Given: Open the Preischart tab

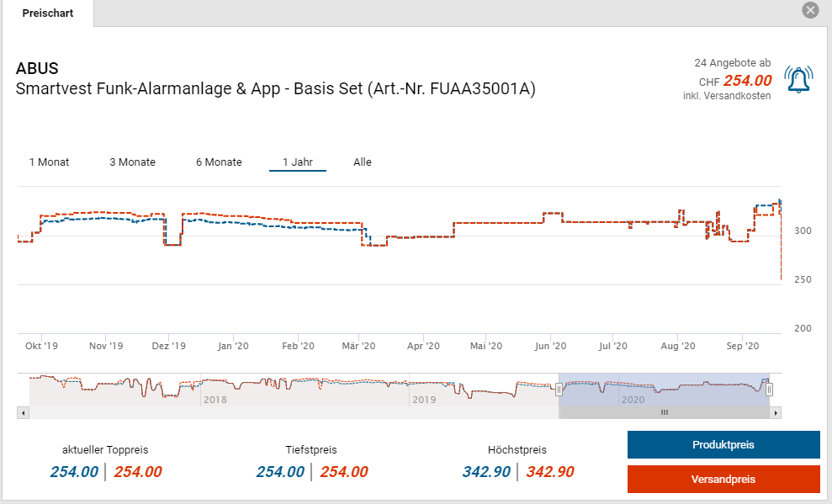Looking at the screenshot, I should pyautogui.click(x=47, y=13).
